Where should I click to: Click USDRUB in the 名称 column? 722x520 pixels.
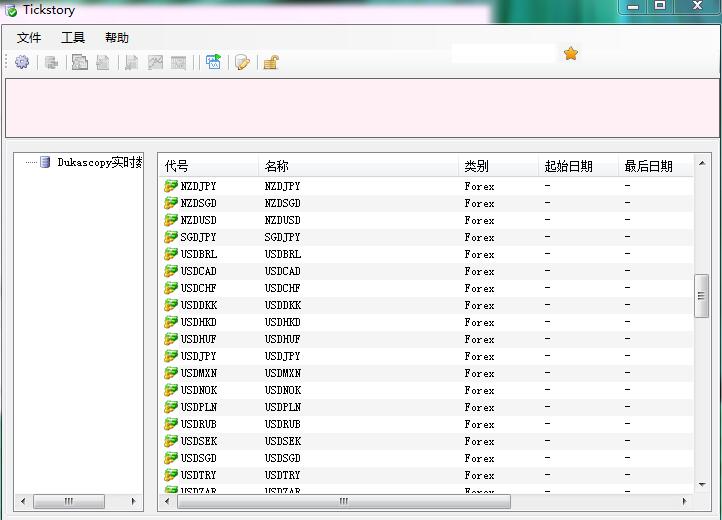pos(282,424)
